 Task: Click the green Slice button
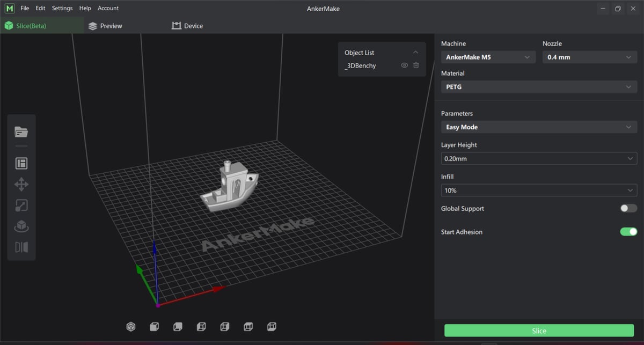[x=539, y=331]
